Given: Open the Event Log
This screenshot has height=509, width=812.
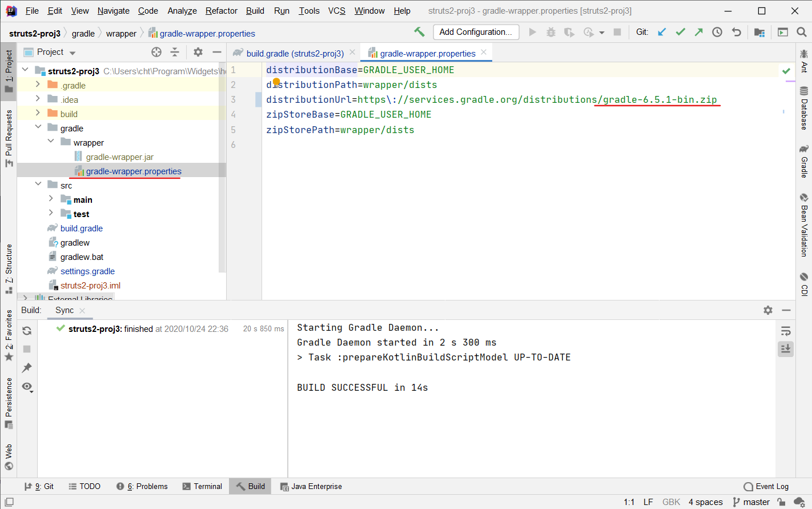Looking at the screenshot, I should click(766, 486).
